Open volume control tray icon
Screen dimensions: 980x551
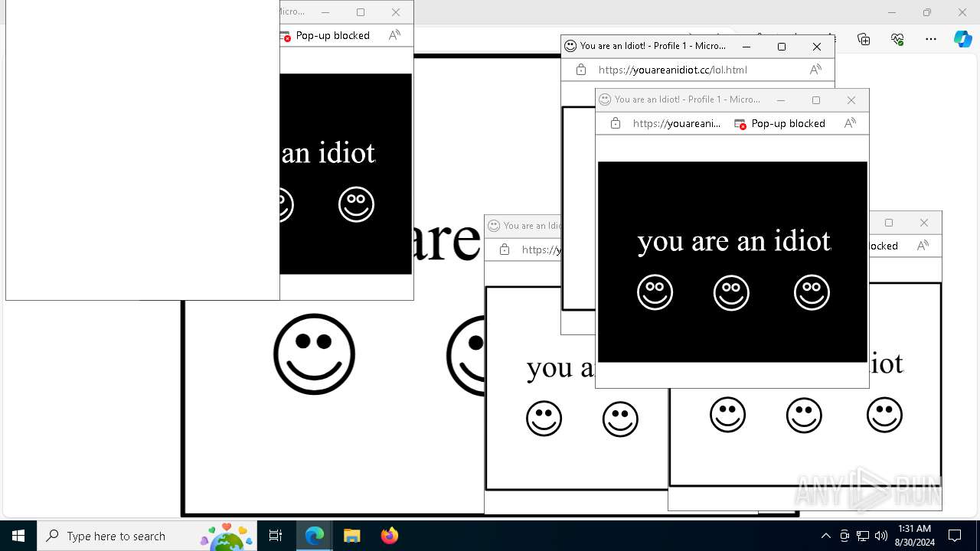[881, 536]
